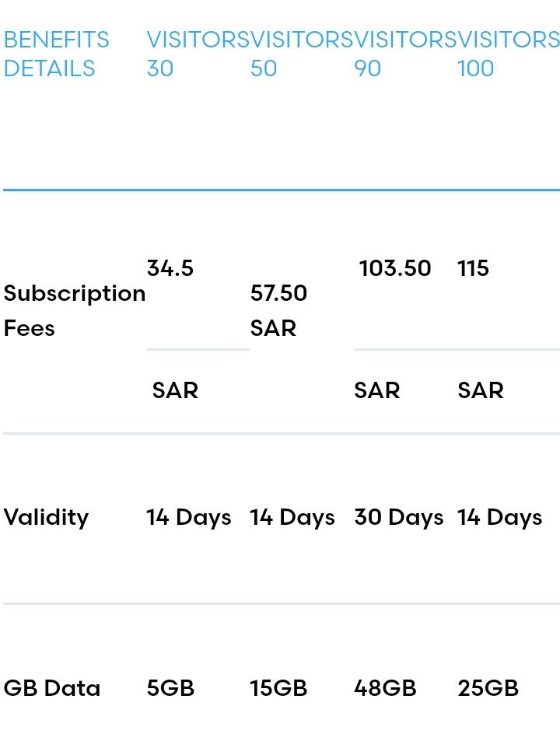The width and height of the screenshot is (560, 748).
Task: Choose the VISITORS 90 plan header
Action: 404,54
